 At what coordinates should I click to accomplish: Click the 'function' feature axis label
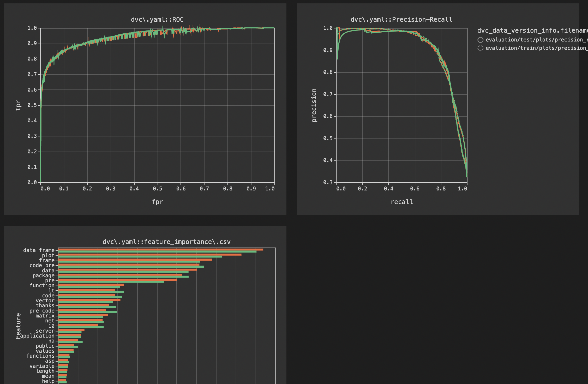click(x=42, y=285)
